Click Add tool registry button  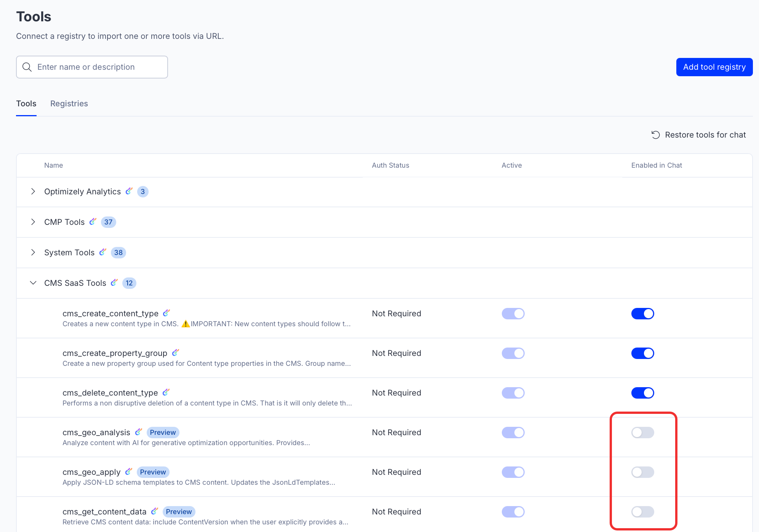click(x=714, y=67)
